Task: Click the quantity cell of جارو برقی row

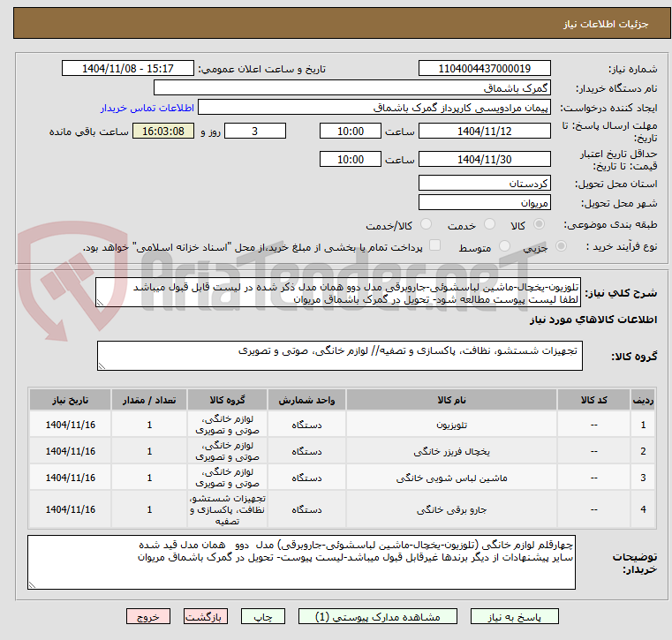Action: 149,509
